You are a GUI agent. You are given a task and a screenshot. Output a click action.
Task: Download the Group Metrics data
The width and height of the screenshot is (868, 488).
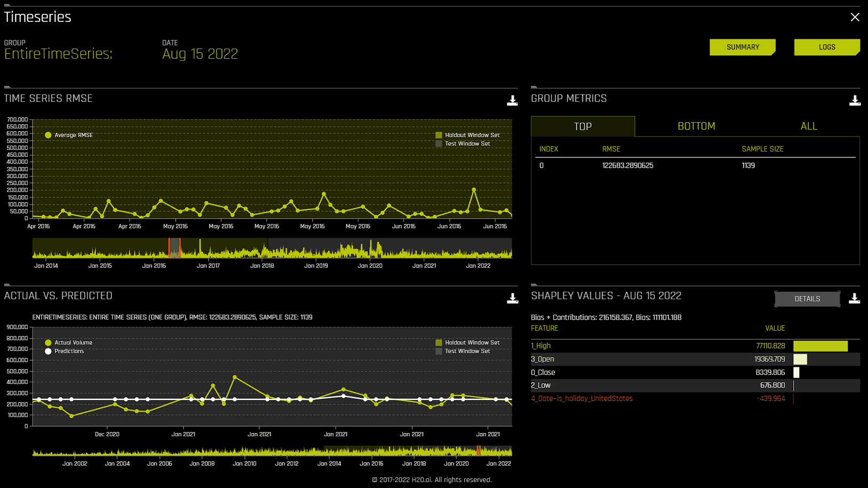(855, 100)
